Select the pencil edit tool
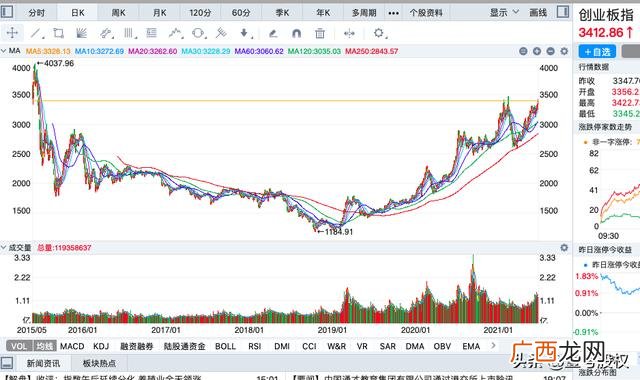 [x=273, y=33]
